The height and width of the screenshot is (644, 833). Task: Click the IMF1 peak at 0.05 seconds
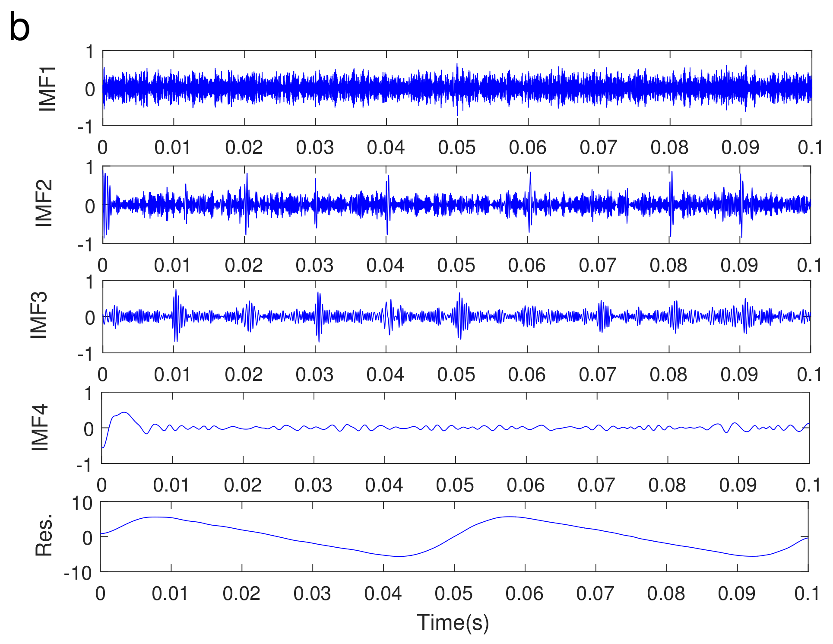(x=457, y=66)
